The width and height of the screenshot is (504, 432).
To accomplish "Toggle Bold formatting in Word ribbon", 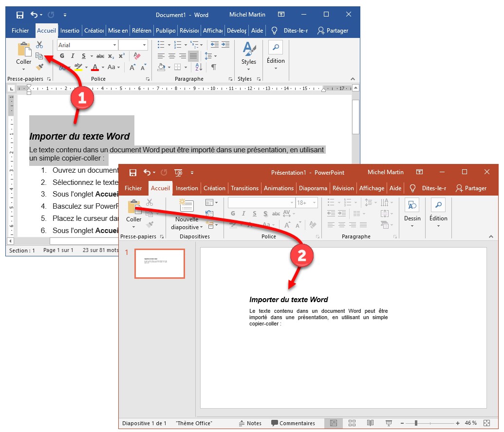I will (x=62, y=56).
